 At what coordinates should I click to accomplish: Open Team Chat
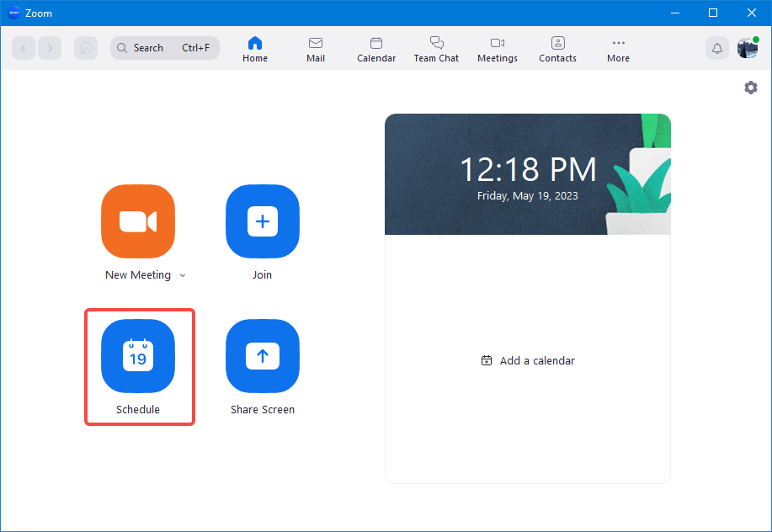point(435,48)
